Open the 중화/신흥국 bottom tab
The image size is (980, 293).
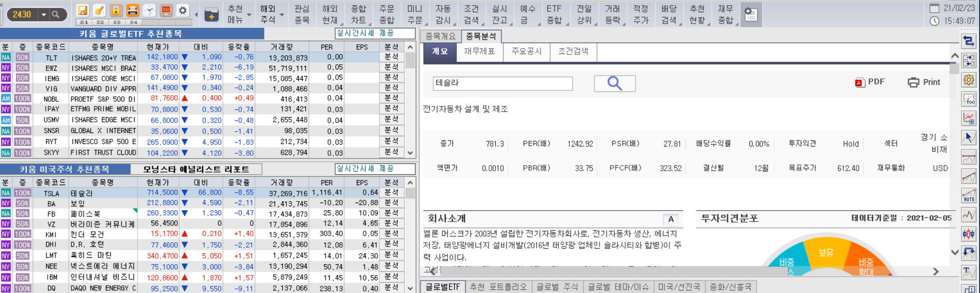(731, 287)
